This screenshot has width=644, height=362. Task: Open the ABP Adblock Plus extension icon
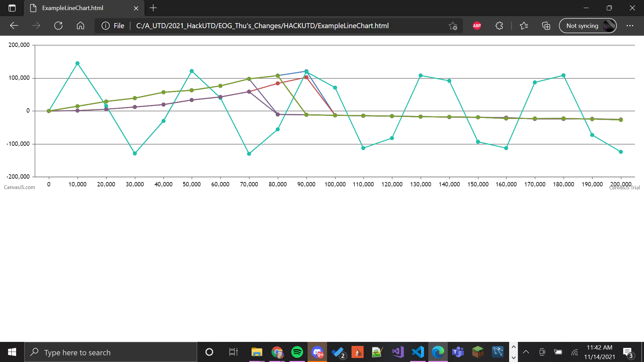pos(477,26)
